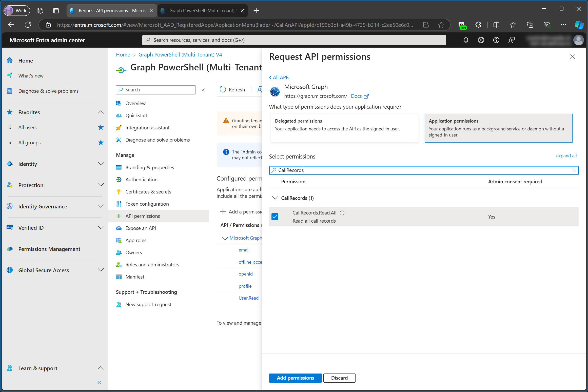Go back to All APIs
Image resolution: width=588 pixels, height=392 pixels.
(279, 77)
